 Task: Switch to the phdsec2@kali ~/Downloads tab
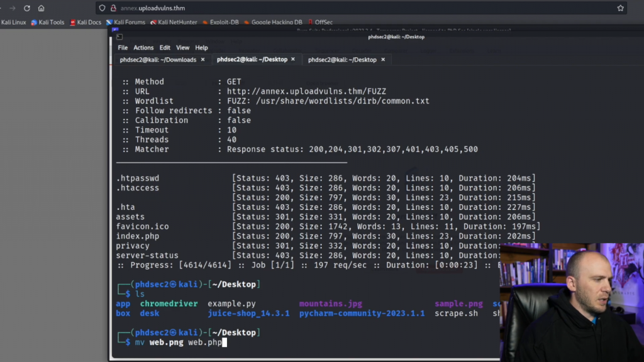click(x=158, y=60)
